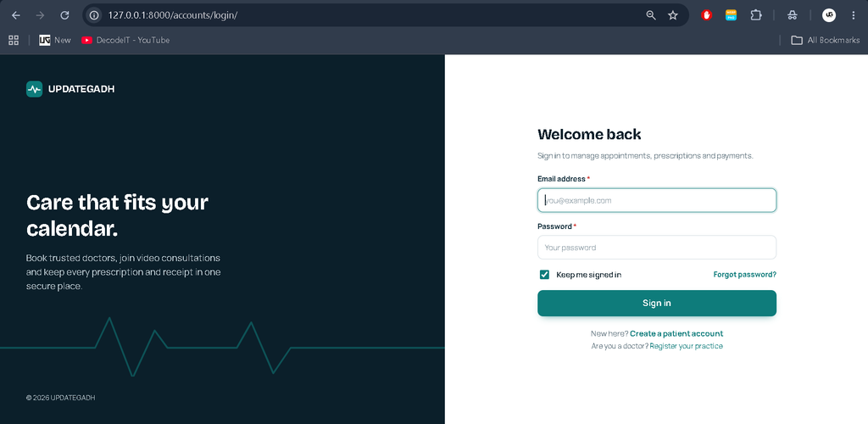868x424 pixels.
Task: Open the Chrome three-dot menu
Action: (x=853, y=15)
